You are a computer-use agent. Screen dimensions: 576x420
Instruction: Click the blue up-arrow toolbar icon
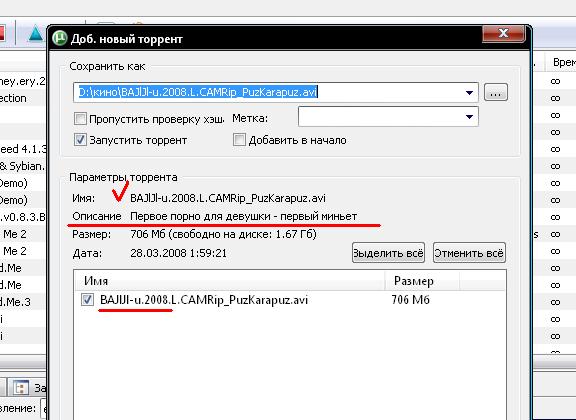click(x=35, y=34)
